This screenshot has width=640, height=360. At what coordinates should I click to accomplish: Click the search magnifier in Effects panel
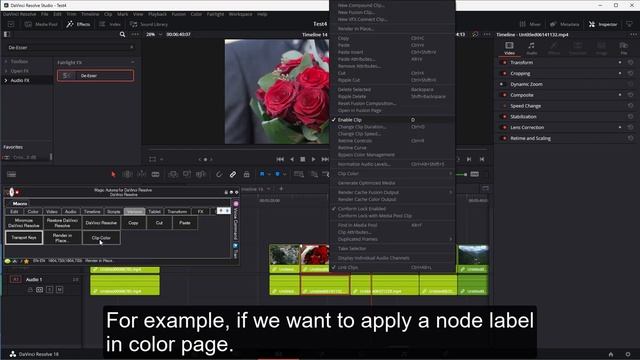click(x=122, y=35)
